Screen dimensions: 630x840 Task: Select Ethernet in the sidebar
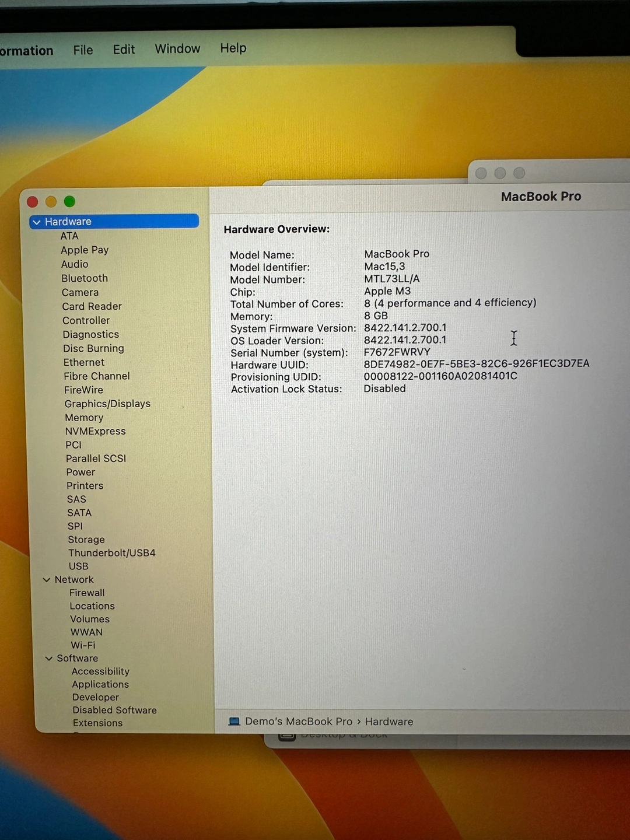pyautogui.click(x=84, y=362)
